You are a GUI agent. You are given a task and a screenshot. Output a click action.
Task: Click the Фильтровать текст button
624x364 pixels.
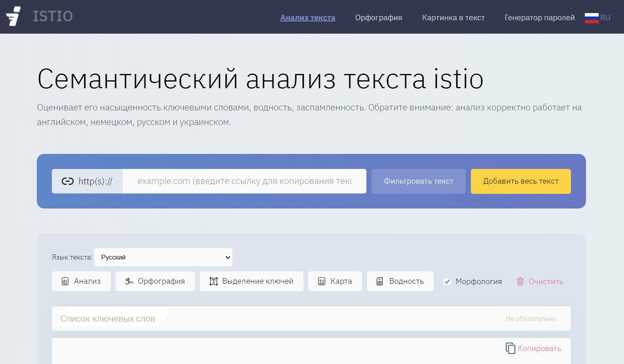click(x=419, y=181)
